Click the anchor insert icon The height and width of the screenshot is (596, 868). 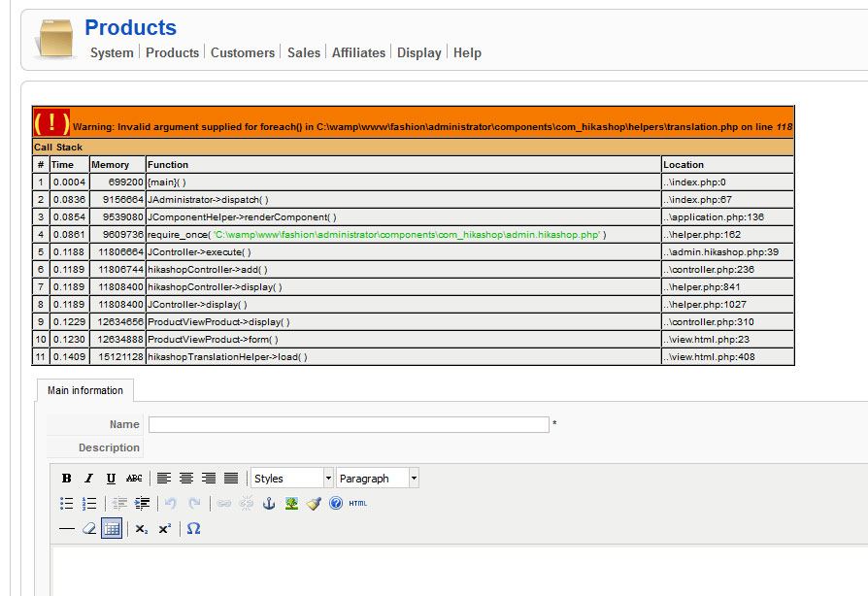pos(269,504)
